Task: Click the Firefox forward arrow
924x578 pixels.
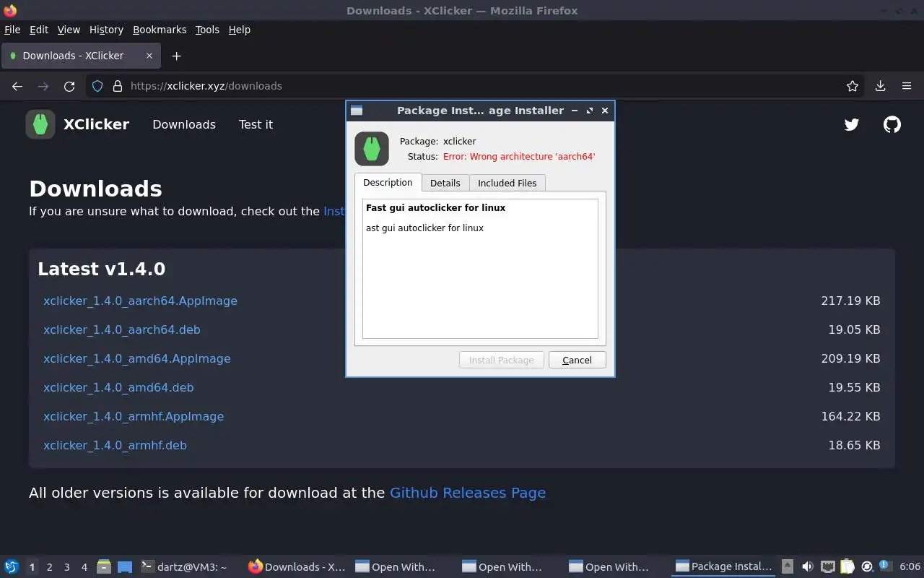Action: pyautogui.click(x=43, y=86)
